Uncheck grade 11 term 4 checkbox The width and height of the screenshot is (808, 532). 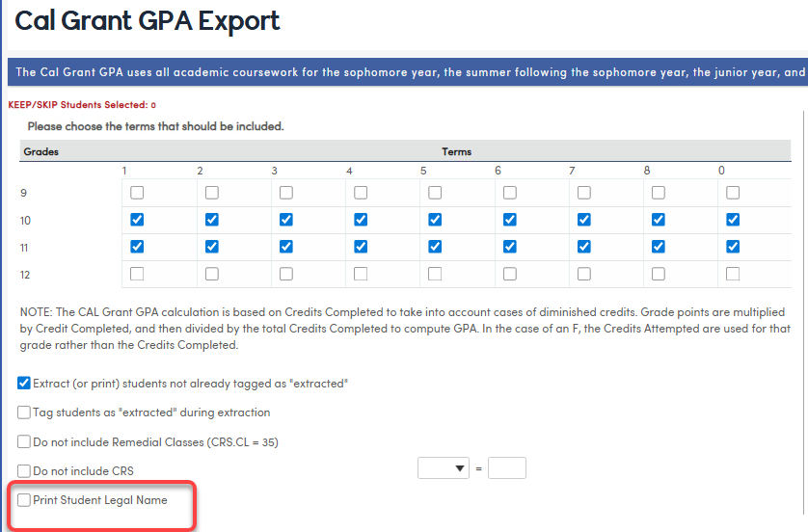click(361, 247)
